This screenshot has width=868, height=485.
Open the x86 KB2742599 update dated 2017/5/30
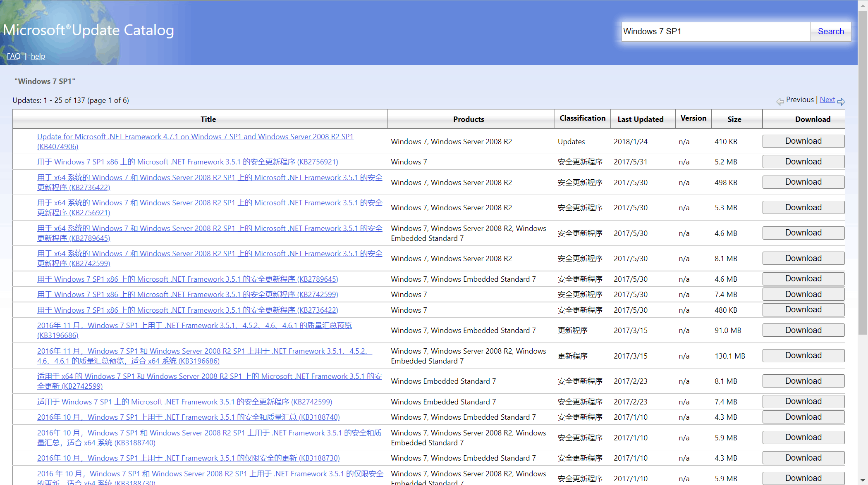click(x=188, y=295)
